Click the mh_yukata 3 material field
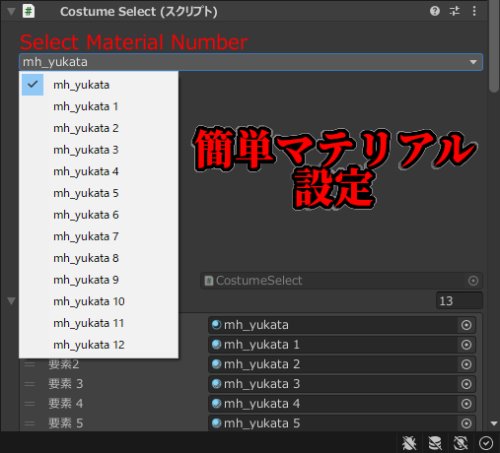The width and height of the screenshot is (500, 453). [x=333, y=384]
